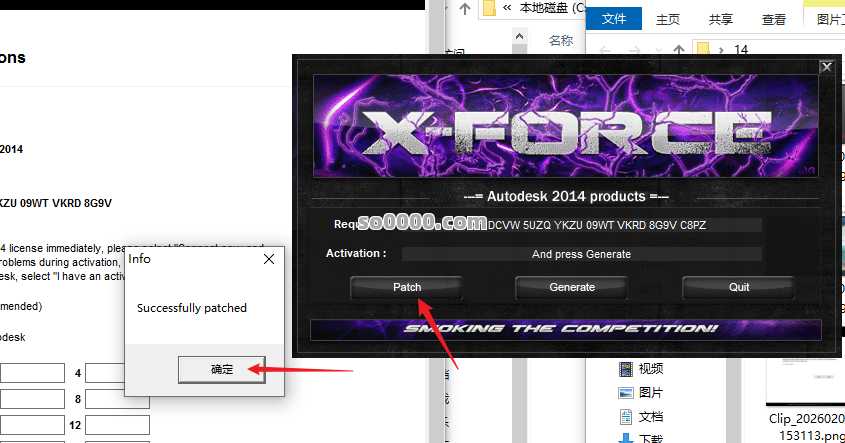Click the 名称 column header
The image size is (845, 443).
[561, 40]
